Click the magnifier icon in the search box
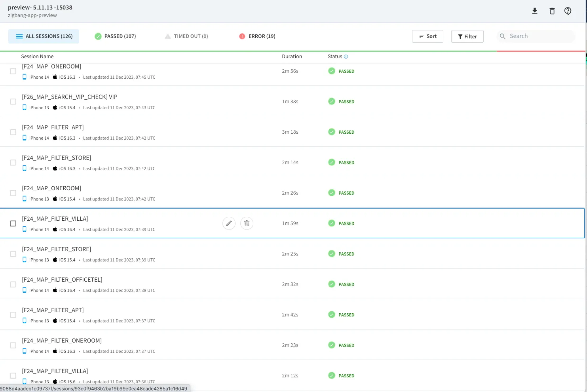Viewport: 587px width, 392px height. (503, 36)
